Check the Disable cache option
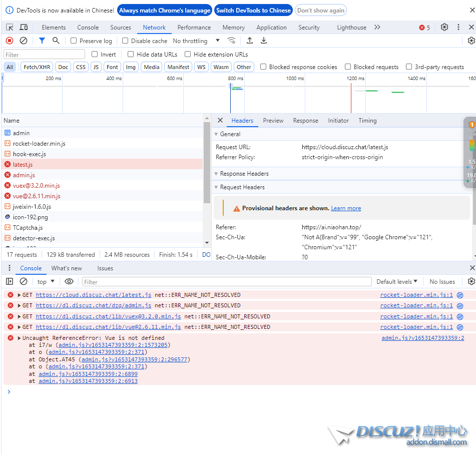The height and width of the screenshot is (455, 476). pos(125,41)
